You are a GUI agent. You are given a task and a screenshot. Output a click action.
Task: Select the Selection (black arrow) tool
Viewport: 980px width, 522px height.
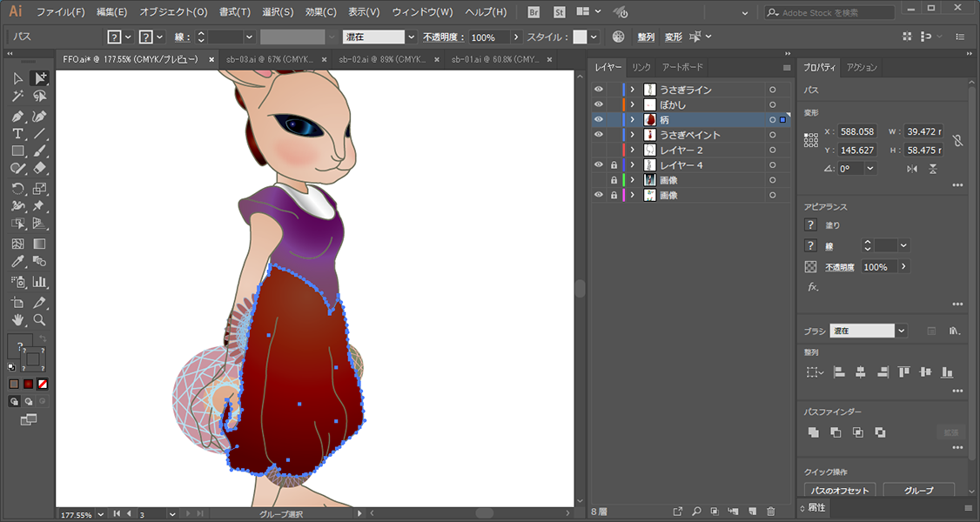(17, 78)
